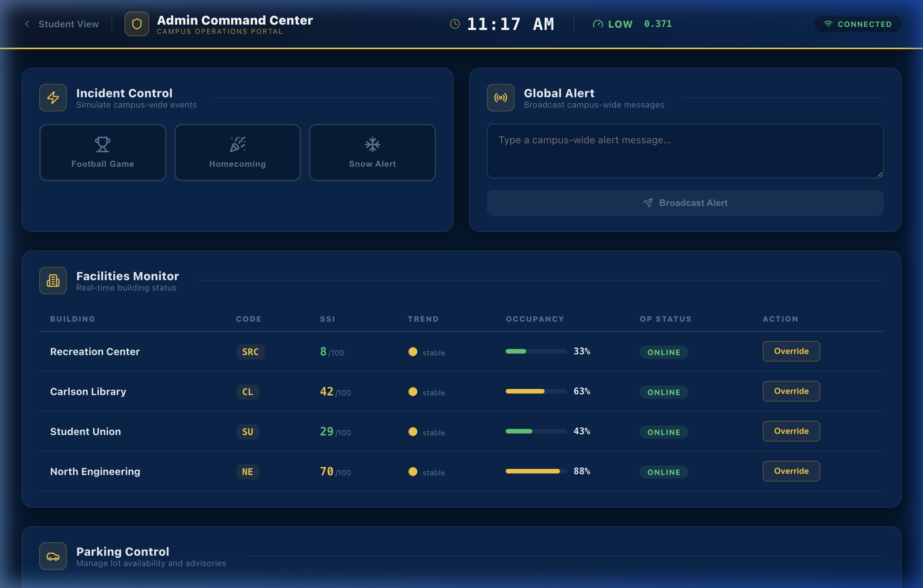Override the Student Union status
923x588 pixels.
[791, 431]
